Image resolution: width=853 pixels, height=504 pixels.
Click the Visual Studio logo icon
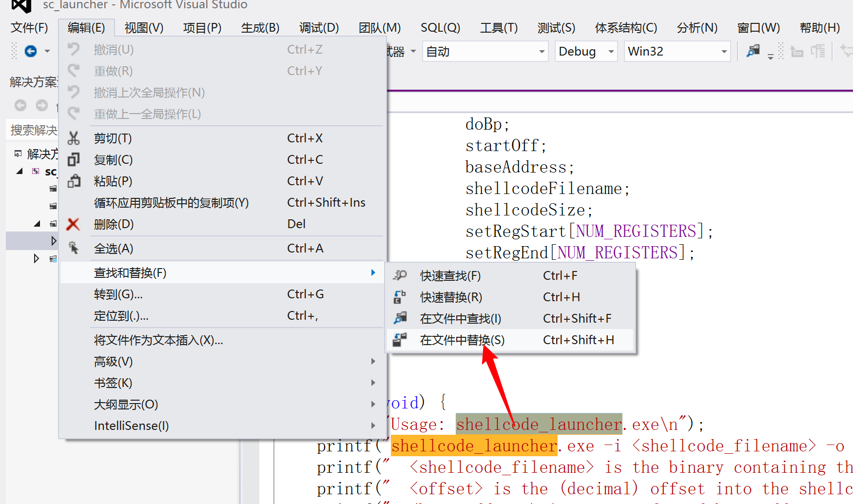pos(21,5)
